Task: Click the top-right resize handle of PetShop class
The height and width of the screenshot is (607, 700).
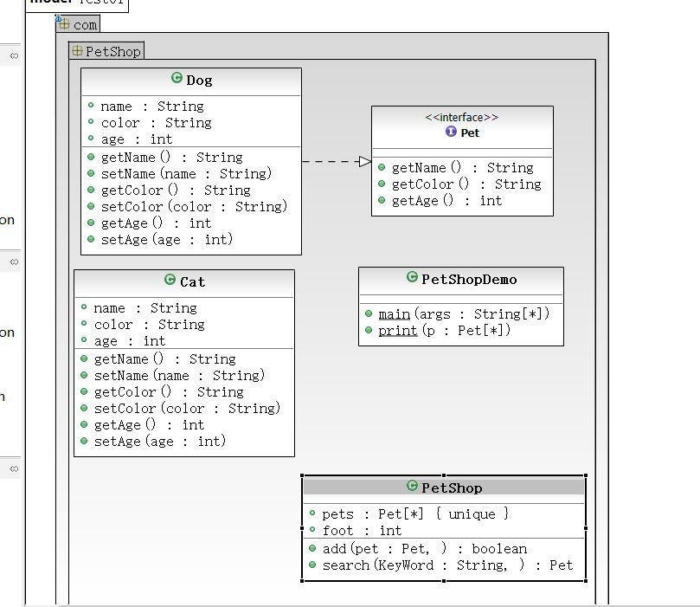Action: pos(586,475)
